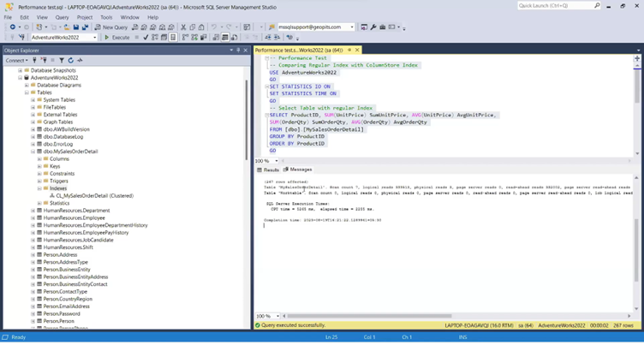Screen dimensions: 644x345
Task: Open the Connect dropdown in Object Explorer
Action: 17,61
